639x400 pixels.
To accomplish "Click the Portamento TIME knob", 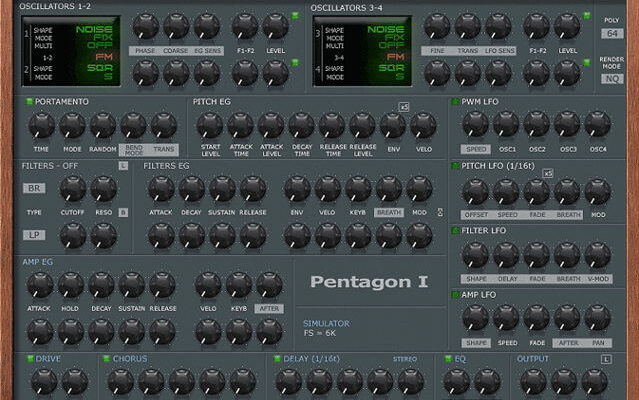I will pos(41,125).
